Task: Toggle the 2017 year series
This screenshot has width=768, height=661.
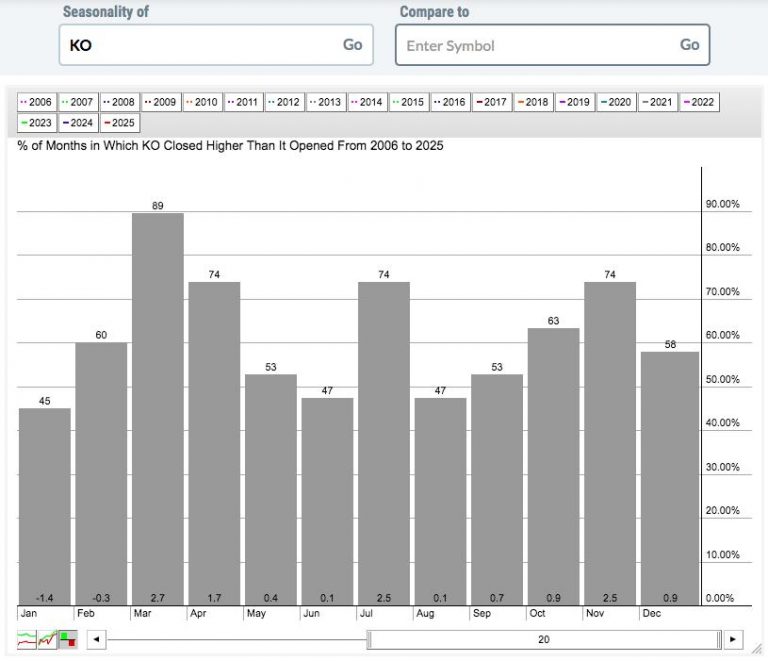Action: pos(492,102)
